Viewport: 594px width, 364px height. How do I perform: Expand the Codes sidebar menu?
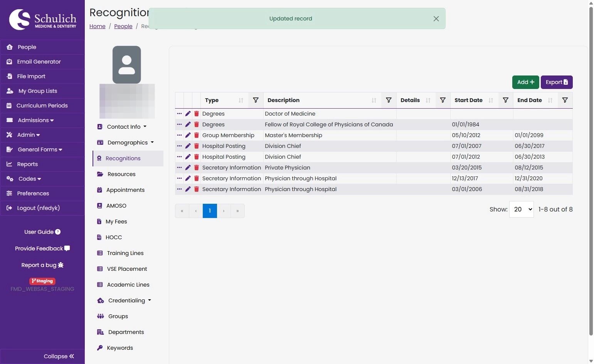tap(42, 179)
